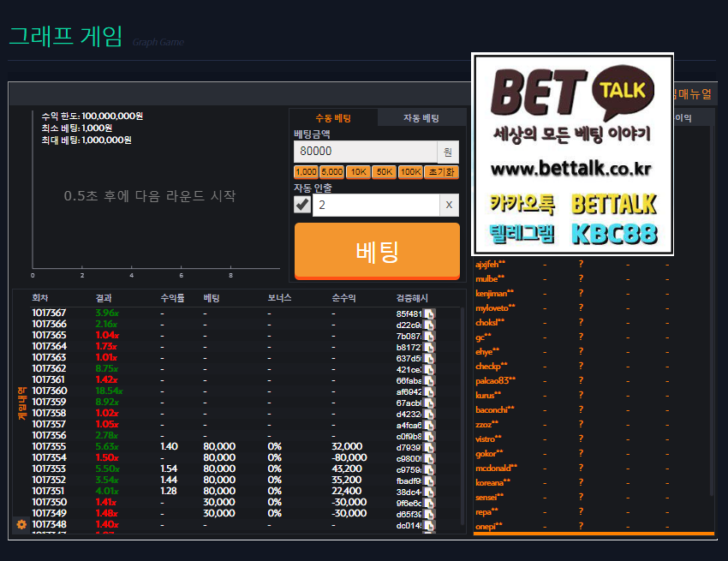Copy verification hash for round 1017366
The width and height of the screenshot is (728, 561).
coord(429,325)
